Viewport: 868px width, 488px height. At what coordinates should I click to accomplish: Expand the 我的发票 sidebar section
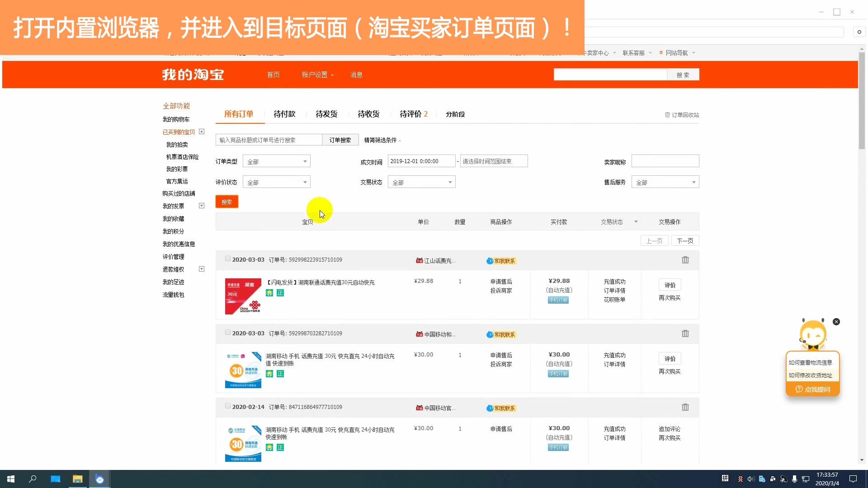[202, 206]
